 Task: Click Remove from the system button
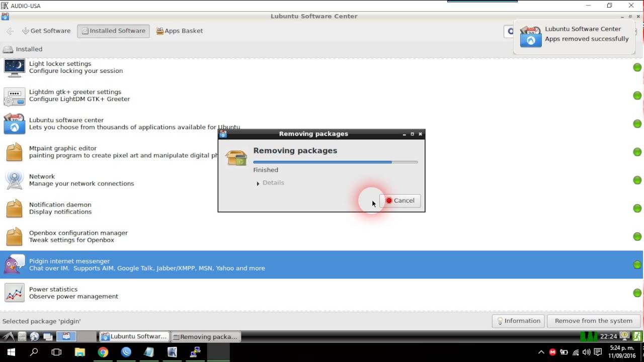(x=593, y=321)
